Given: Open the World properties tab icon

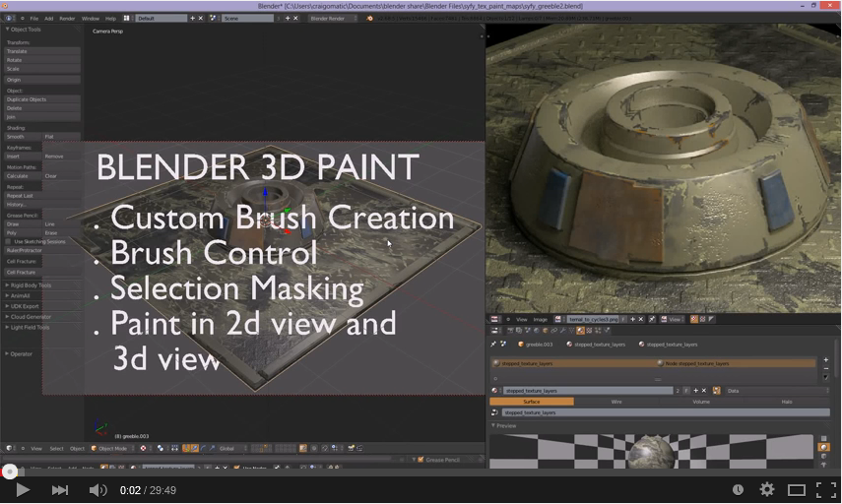Looking at the screenshot, I should (537, 330).
